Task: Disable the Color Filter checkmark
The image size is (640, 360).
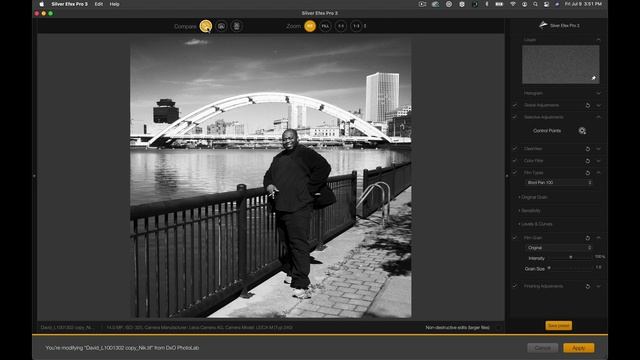Action: click(515, 160)
